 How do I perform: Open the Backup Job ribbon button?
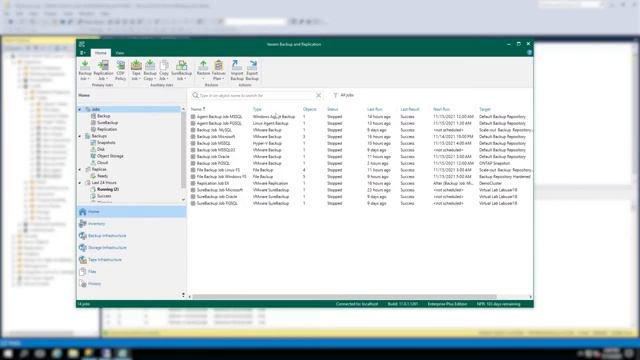click(85, 70)
